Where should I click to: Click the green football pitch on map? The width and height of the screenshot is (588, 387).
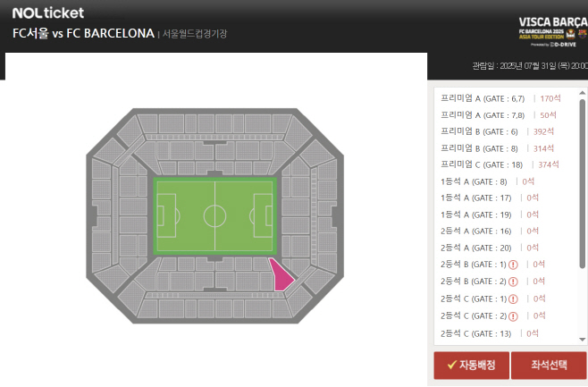pos(214,216)
